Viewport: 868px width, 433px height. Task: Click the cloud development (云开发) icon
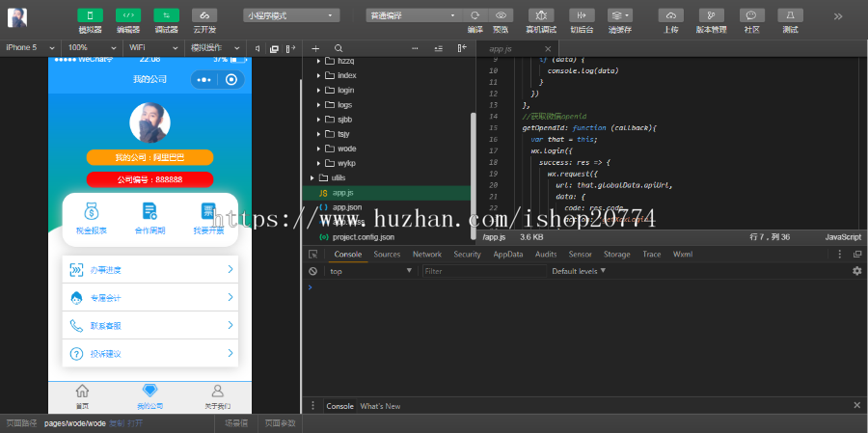[x=203, y=15]
